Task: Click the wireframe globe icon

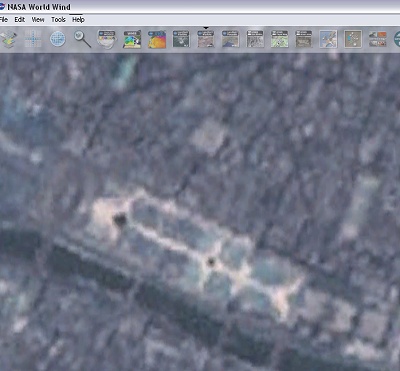Action: 58,39
